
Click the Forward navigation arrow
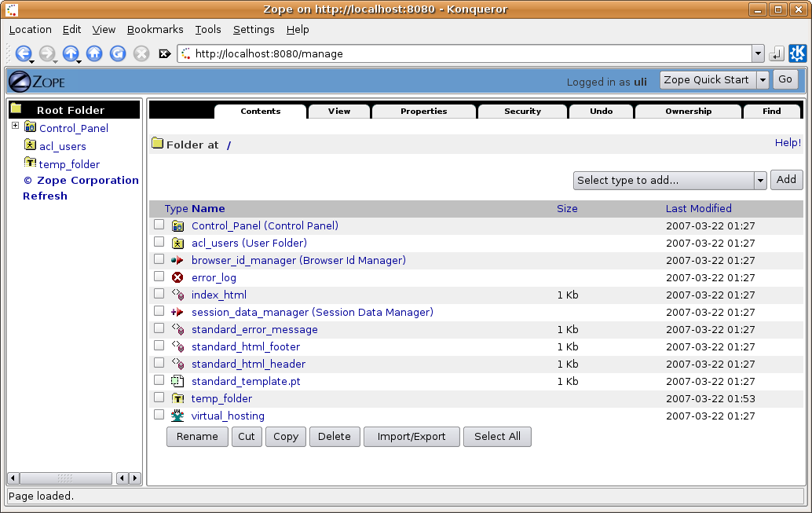47,53
